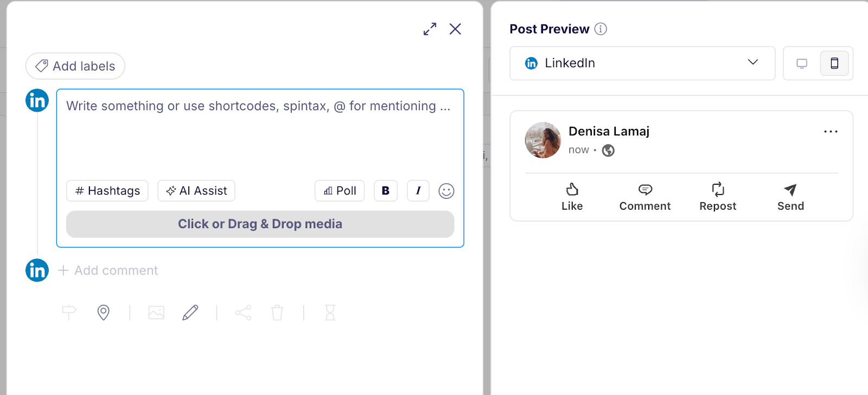Toggle italic text formatting
868x395 pixels.
click(x=418, y=191)
